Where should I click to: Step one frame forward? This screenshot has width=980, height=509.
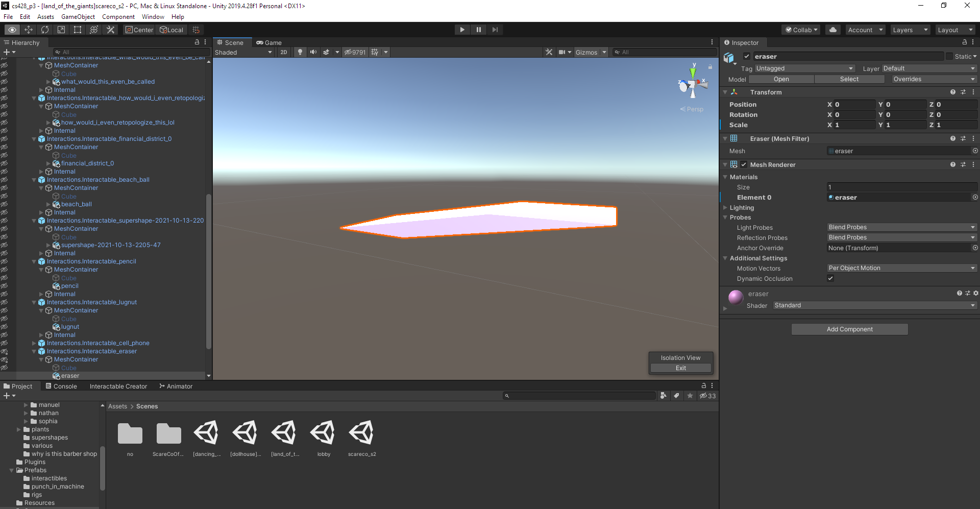click(495, 30)
